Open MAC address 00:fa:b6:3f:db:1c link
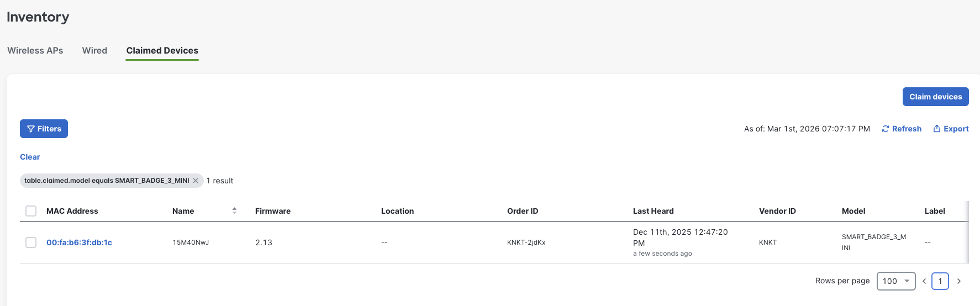This screenshot has height=306, width=980. [x=79, y=242]
